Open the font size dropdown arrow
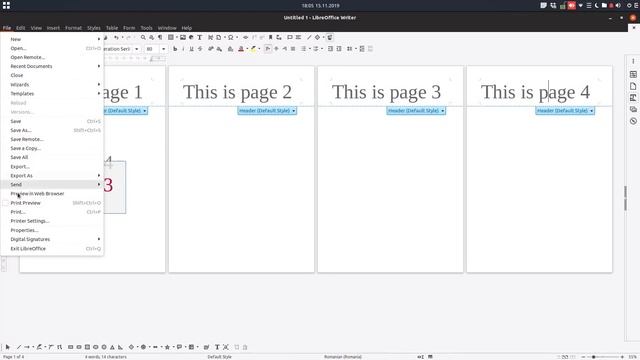640x360 pixels. pyautogui.click(x=164, y=49)
